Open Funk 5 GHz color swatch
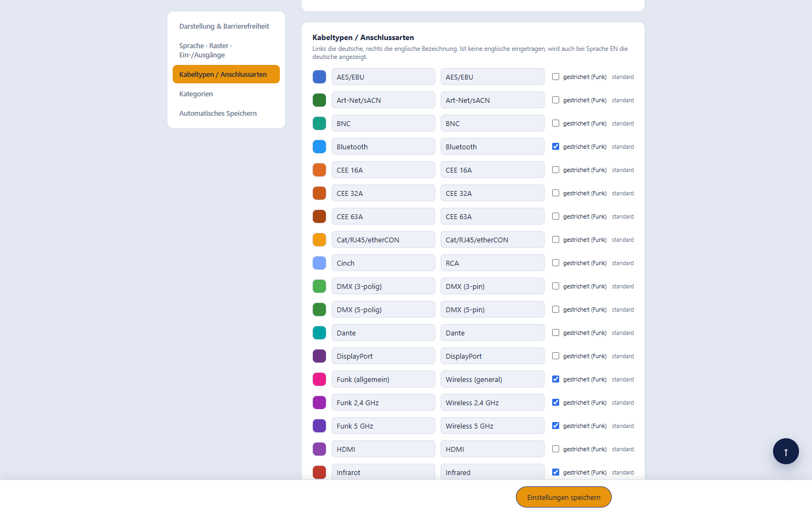 click(x=319, y=426)
